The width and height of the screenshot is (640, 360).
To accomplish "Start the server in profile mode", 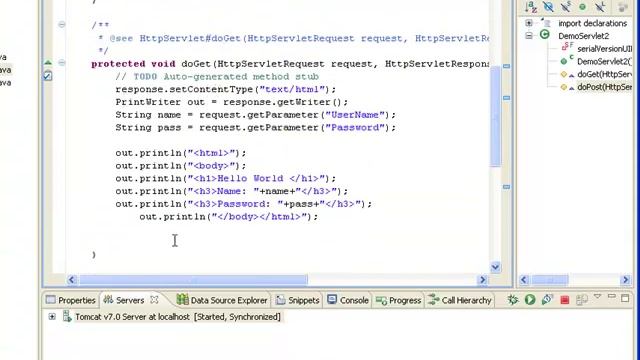I will 547,300.
